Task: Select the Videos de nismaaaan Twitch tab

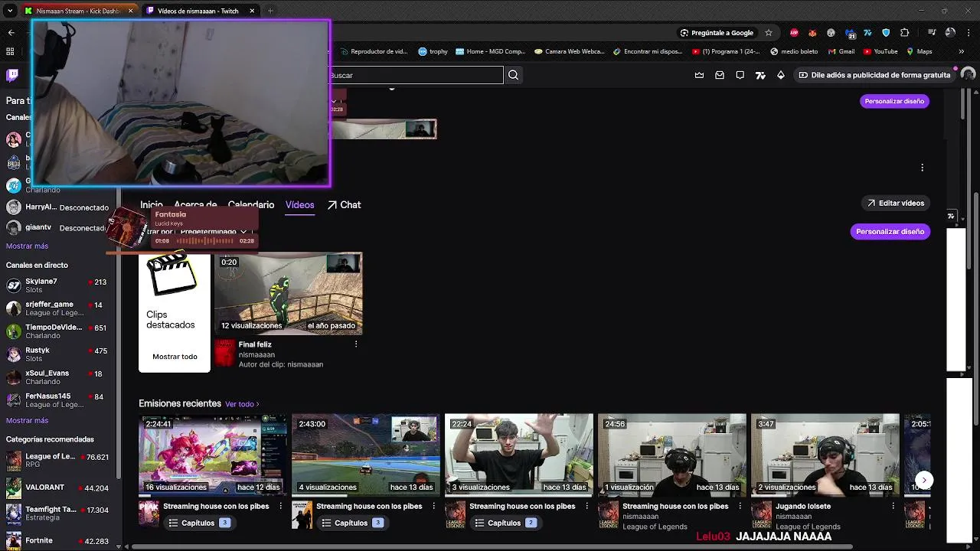Action: point(199,11)
